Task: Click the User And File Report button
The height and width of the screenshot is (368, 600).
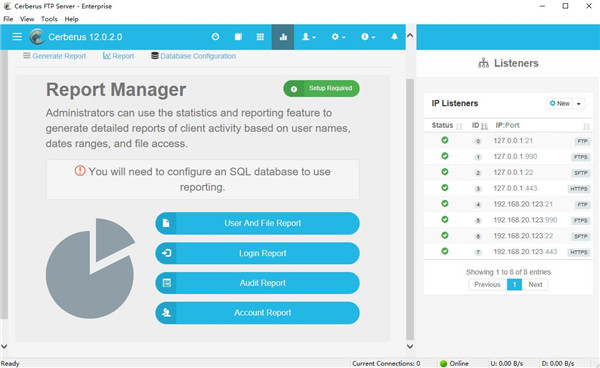Action: pyautogui.click(x=257, y=223)
